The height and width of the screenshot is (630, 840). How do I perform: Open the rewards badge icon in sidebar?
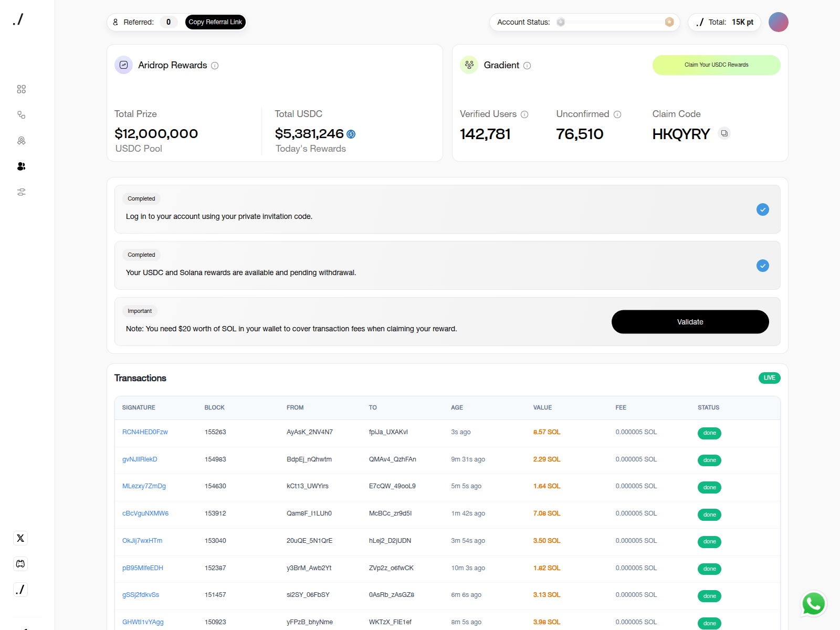[x=21, y=141]
